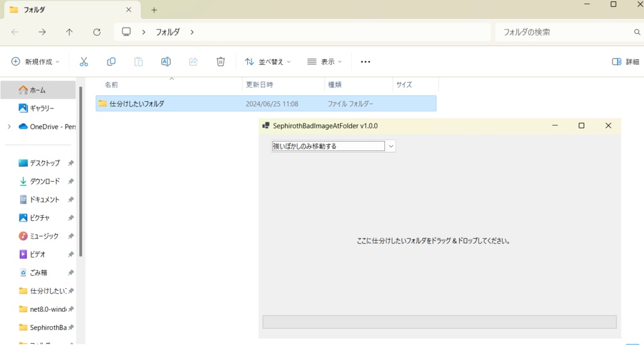Open ごみ箱 in the sidebar

click(34, 273)
